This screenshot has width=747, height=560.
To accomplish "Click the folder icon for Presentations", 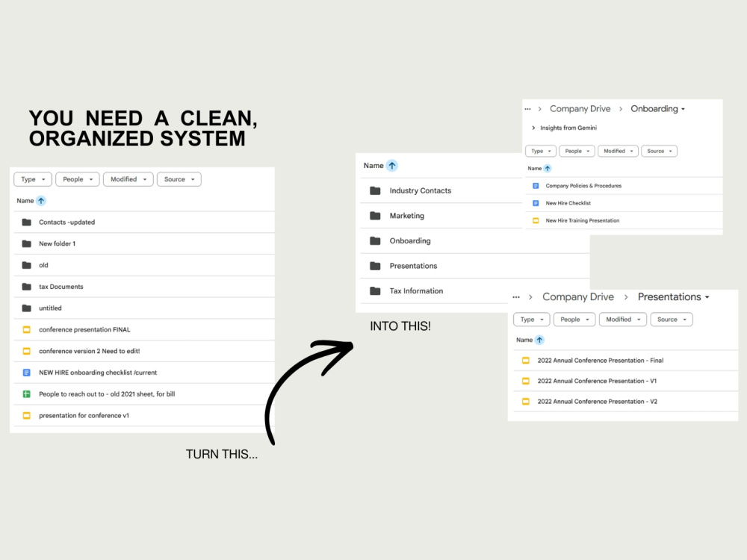I will 376,266.
